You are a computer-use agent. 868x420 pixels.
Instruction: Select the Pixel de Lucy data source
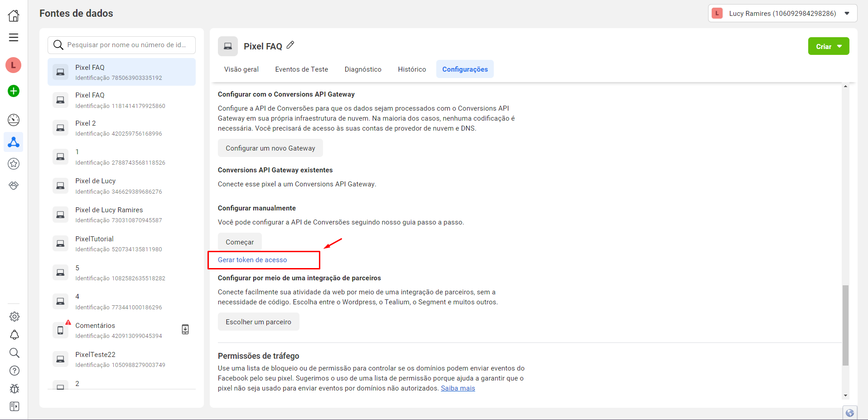click(121, 186)
